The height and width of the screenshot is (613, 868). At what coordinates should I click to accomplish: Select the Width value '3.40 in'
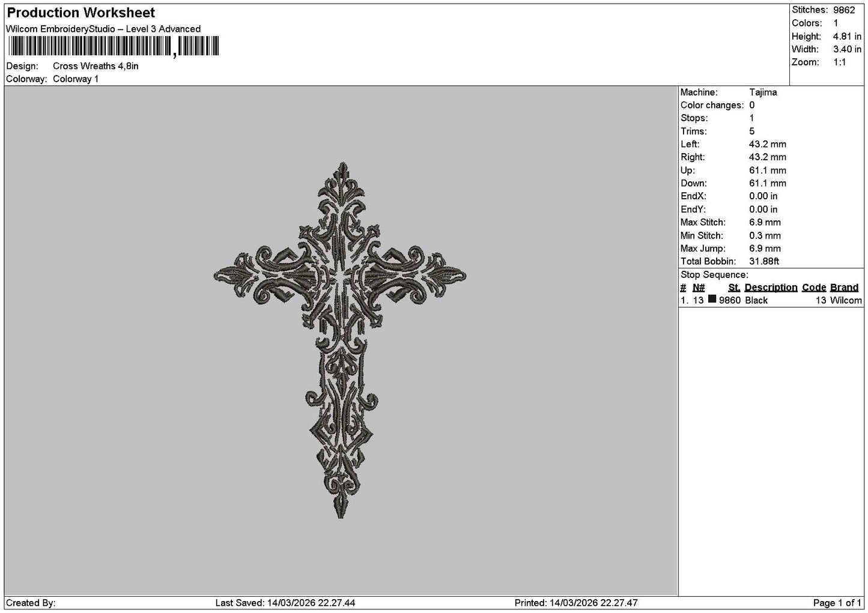click(847, 49)
